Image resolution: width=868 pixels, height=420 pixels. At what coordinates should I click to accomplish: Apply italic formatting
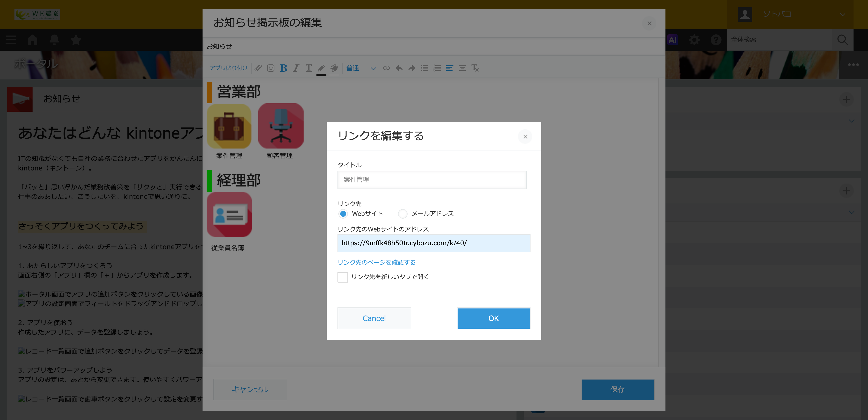(296, 68)
